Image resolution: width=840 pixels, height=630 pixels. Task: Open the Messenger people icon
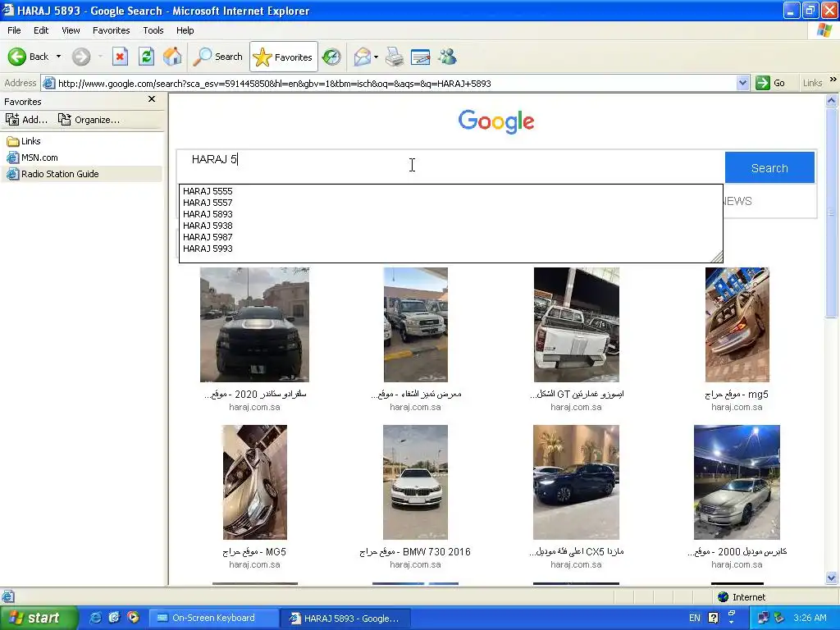[447, 57]
